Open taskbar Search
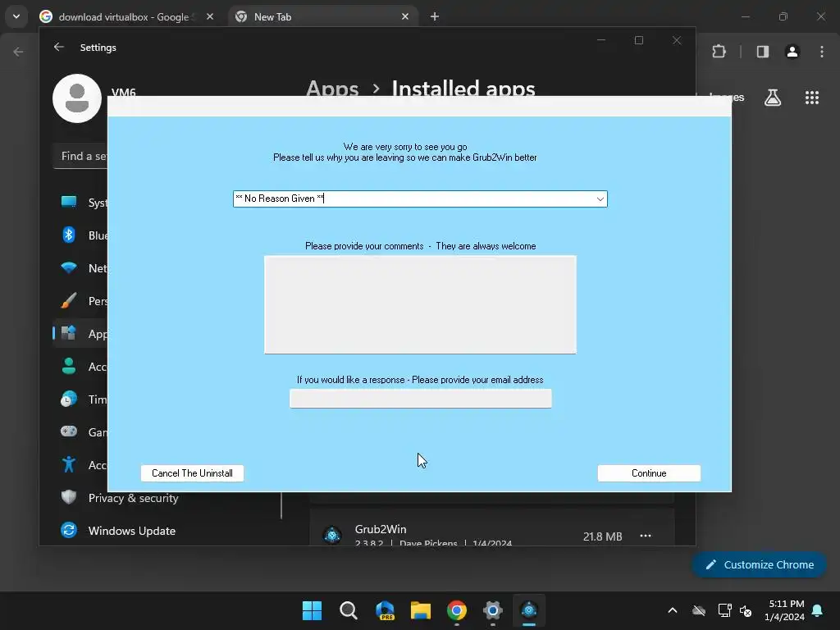This screenshot has width=840, height=630. (x=348, y=610)
